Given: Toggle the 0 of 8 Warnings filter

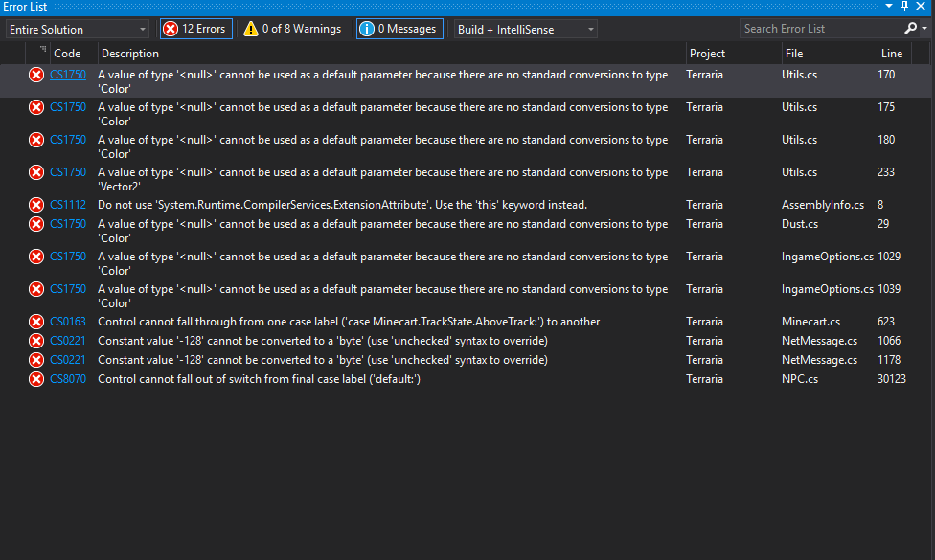Looking at the screenshot, I should [x=291, y=29].
